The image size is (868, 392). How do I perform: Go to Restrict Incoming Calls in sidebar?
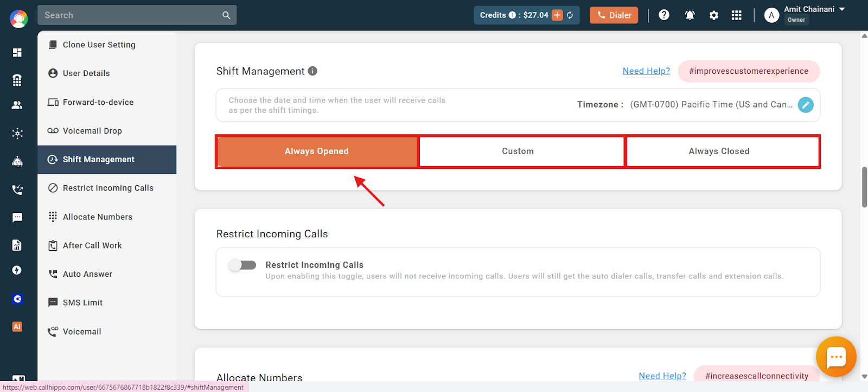point(107,188)
